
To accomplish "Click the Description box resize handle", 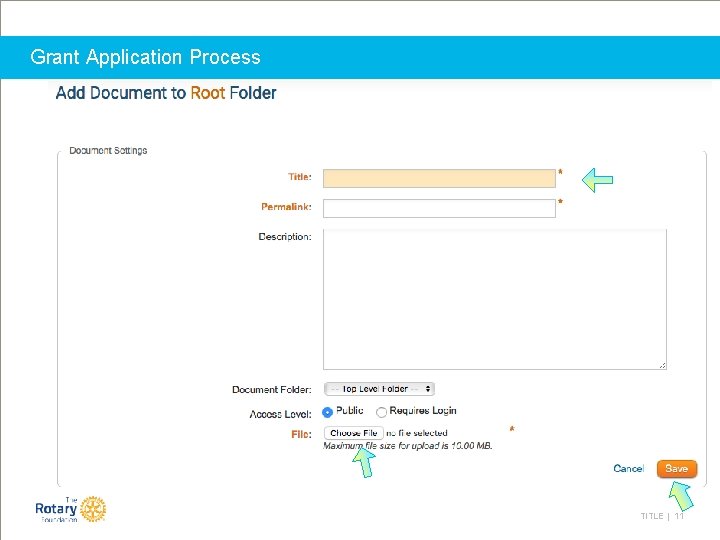I will tap(662, 366).
